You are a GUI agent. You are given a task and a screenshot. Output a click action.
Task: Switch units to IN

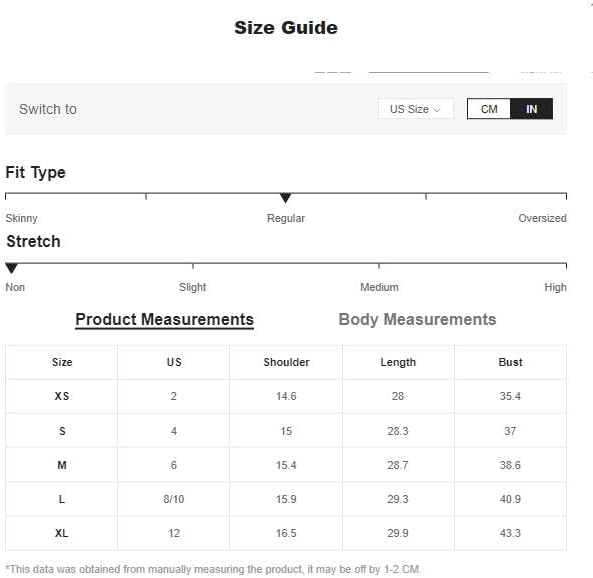[531, 109]
